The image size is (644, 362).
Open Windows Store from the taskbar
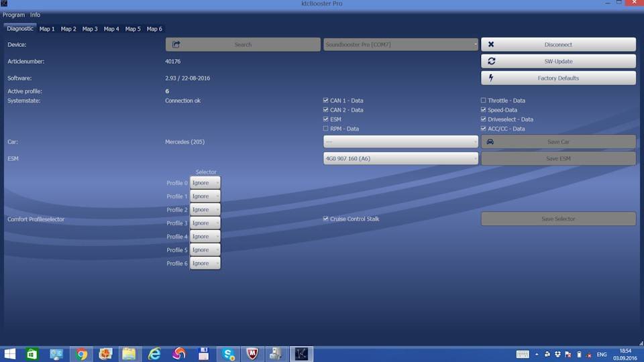pos(32,354)
